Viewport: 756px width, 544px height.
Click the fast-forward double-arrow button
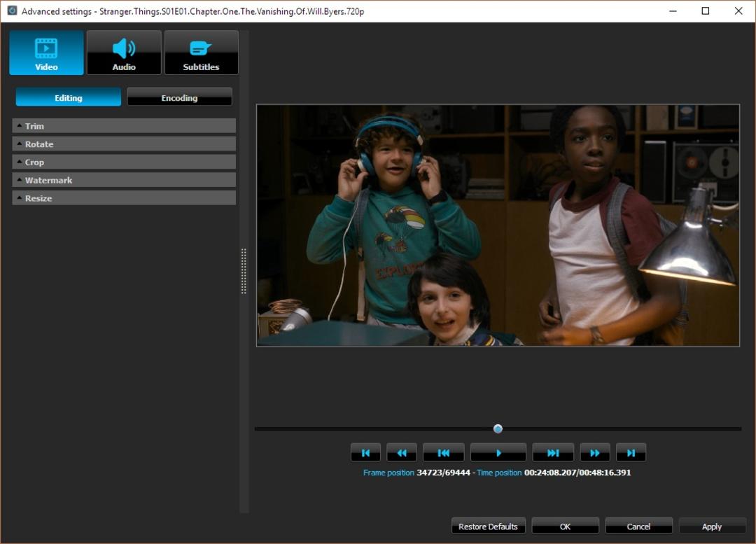coord(595,453)
